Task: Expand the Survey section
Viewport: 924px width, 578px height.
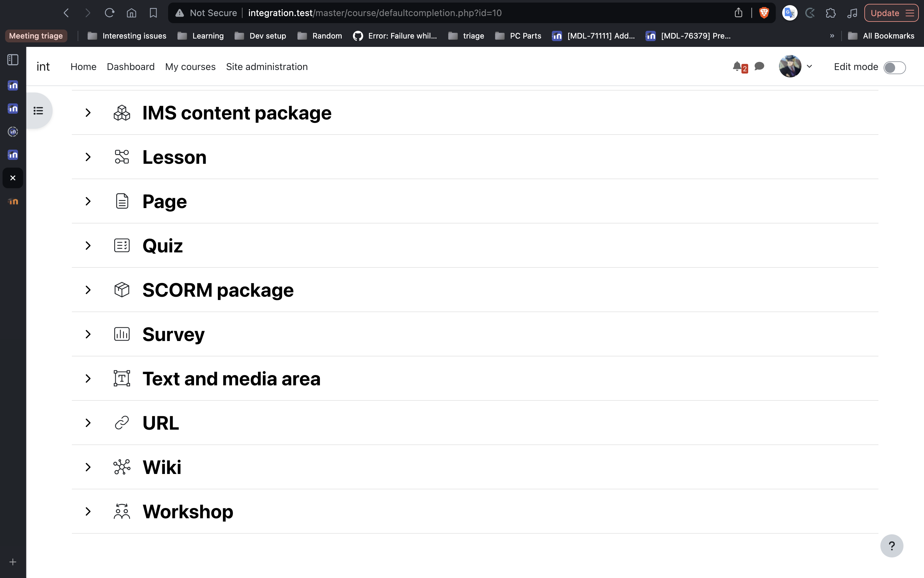Action: [88, 335]
